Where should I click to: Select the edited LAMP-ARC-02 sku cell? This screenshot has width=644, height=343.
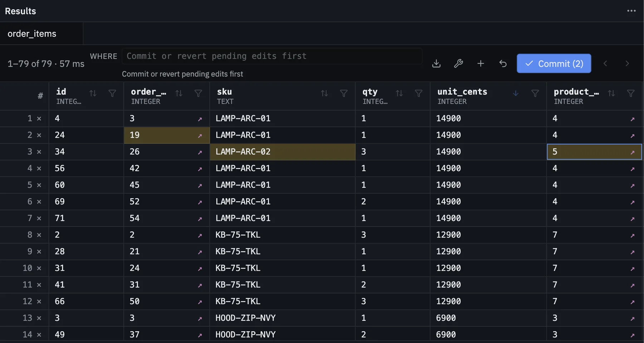282,152
